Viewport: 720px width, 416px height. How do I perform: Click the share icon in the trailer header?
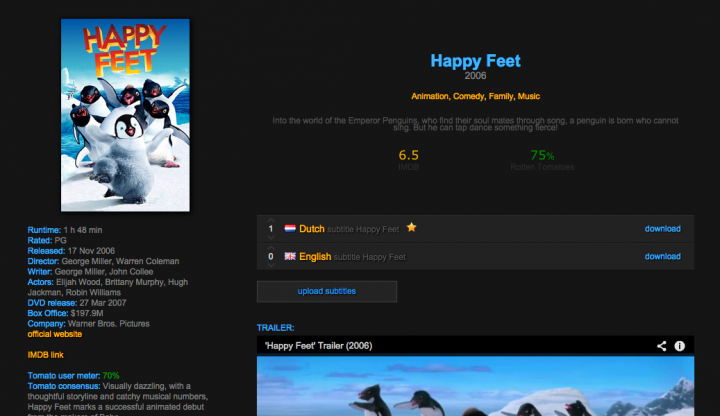pos(661,346)
